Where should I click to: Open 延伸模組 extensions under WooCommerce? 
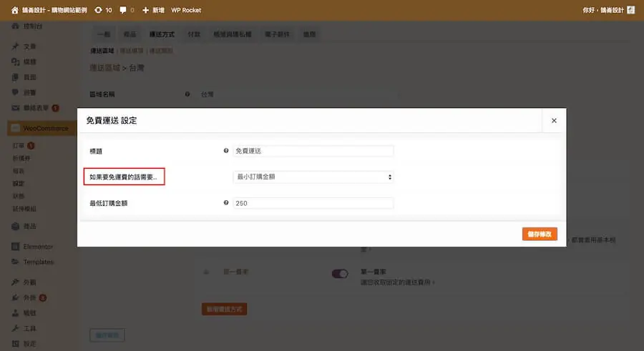point(24,209)
